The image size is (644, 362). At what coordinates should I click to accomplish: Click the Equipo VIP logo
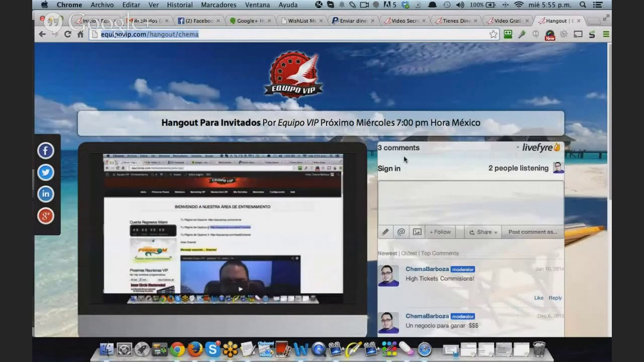click(294, 73)
